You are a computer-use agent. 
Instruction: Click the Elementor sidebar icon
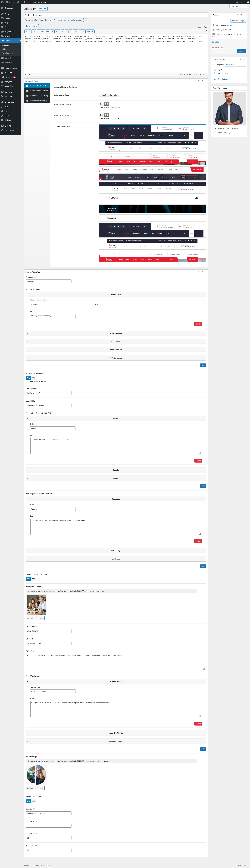pos(2,92)
